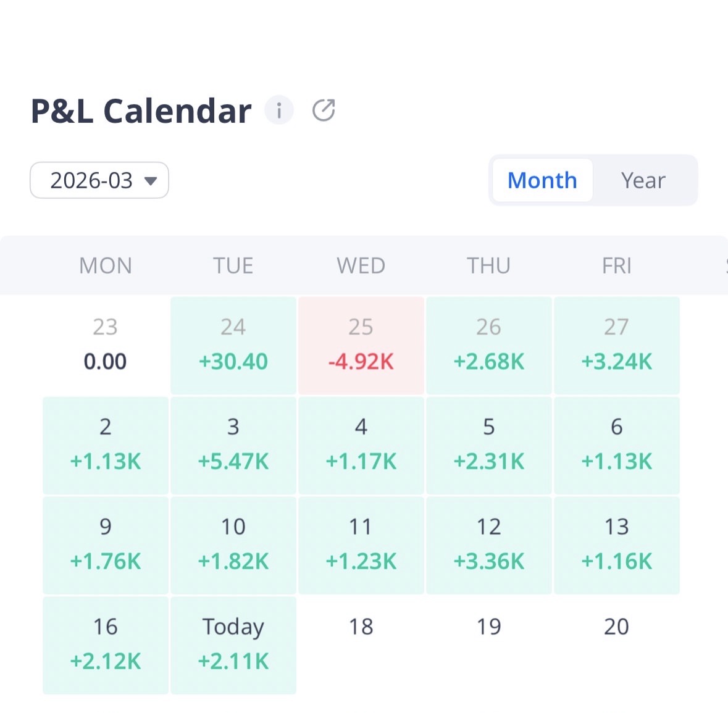Click the info icon beside P&L Calendar
The height and width of the screenshot is (713, 728).
[x=279, y=110]
